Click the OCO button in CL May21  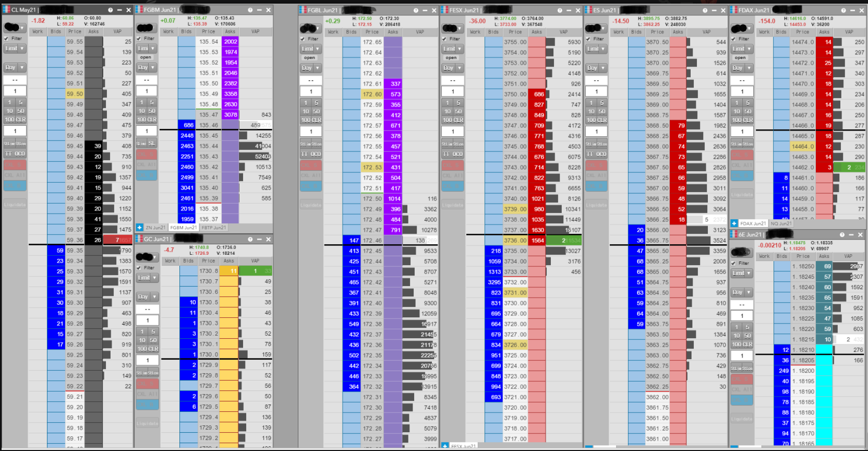[20, 154]
